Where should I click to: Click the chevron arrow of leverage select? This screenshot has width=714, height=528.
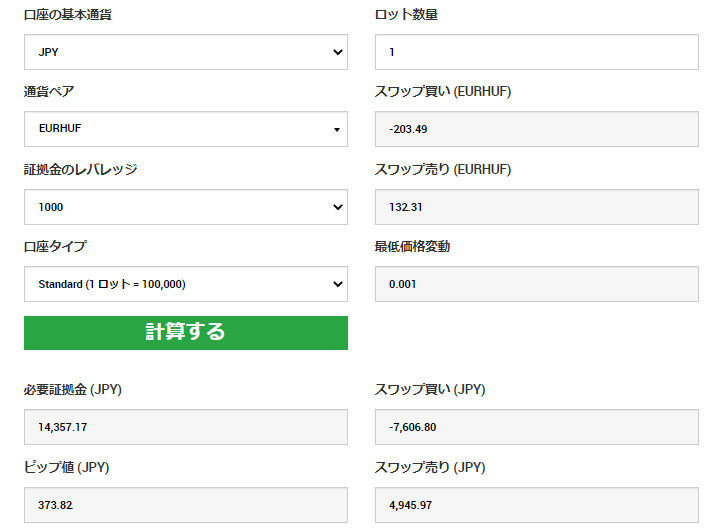[x=337, y=207]
